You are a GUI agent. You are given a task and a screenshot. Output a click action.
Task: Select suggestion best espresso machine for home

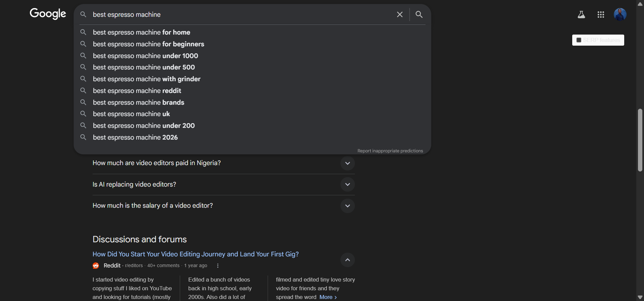coord(252,32)
